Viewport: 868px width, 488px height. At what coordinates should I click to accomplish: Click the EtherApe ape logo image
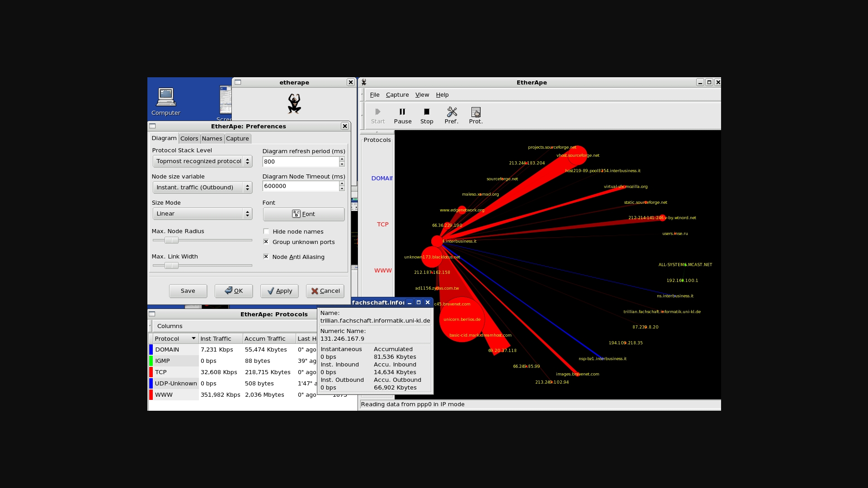(294, 103)
